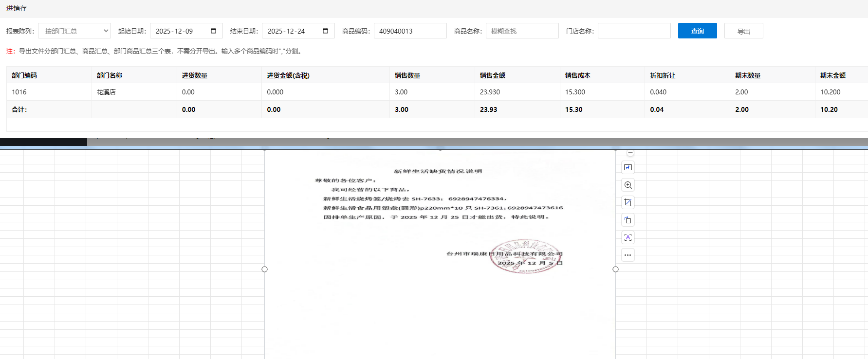This screenshot has height=359, width=868.
Task: Click the 查询 button
Action: (697, 31)
